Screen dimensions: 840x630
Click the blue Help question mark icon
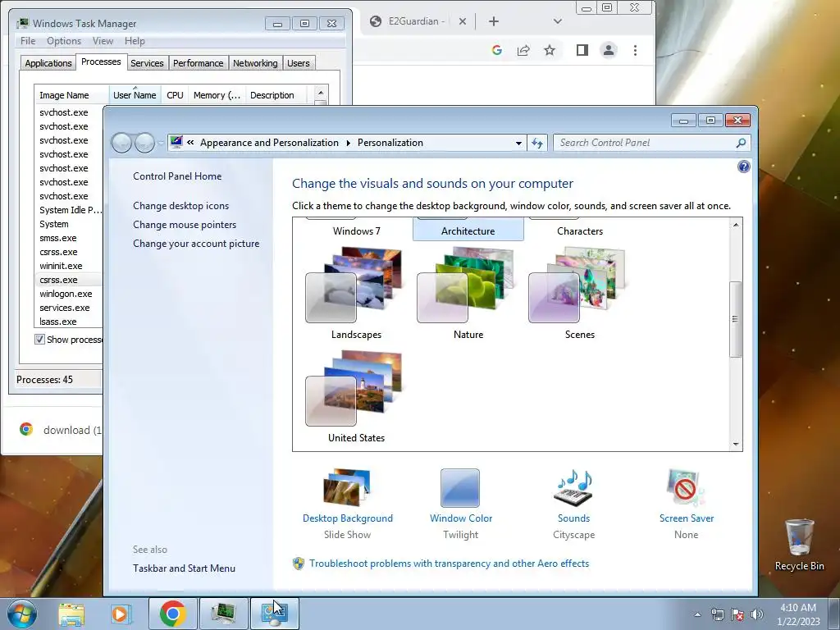click(x=743, y=167)
